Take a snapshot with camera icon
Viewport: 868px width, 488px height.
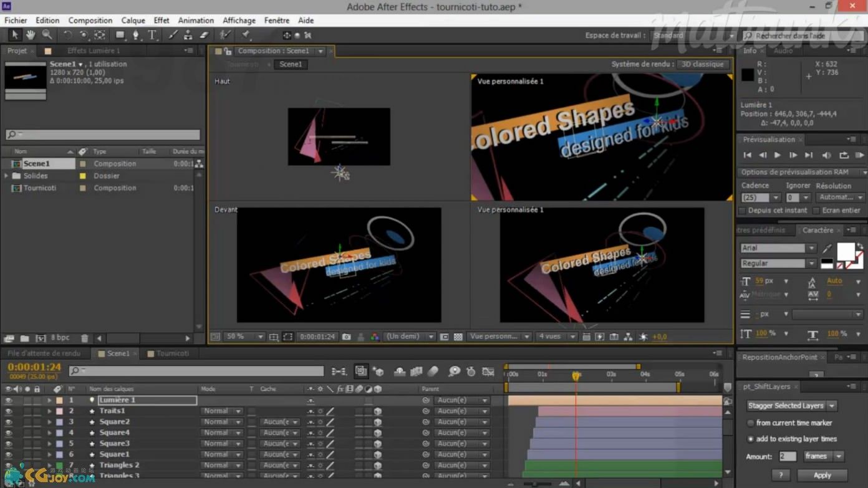pyautogui.click(x=346, y=337)
